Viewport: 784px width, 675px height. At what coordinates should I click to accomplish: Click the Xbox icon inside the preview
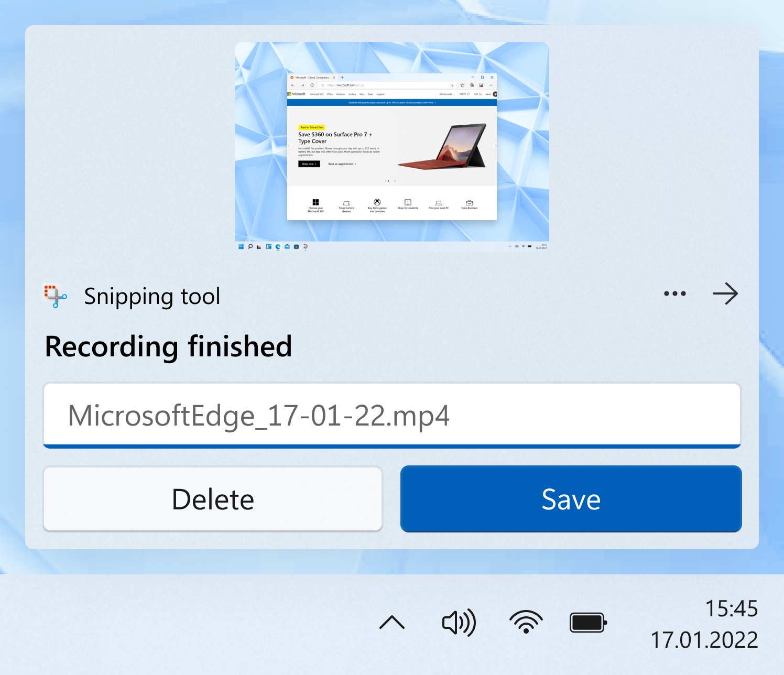pos(377,202)
